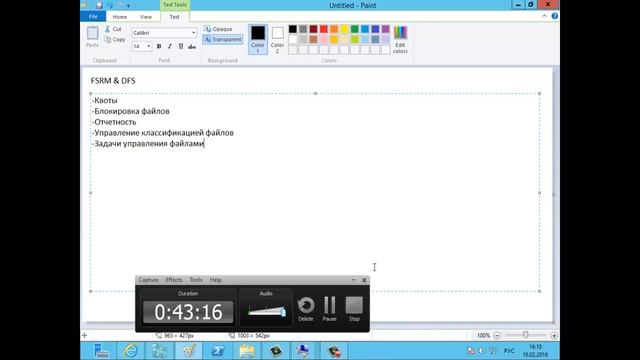Click the РУС language indicator
Image resolution: width=640 pixels, height=360 pixels.
pos(509,351)
